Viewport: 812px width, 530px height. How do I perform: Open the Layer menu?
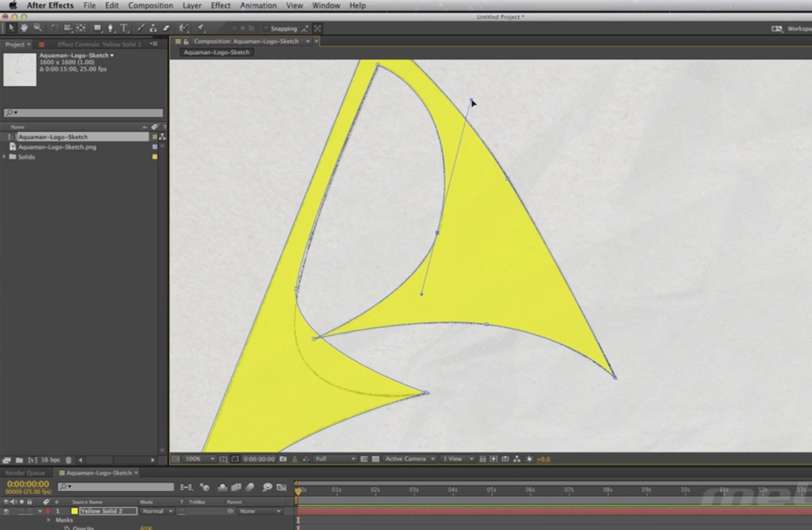(192, 5)
